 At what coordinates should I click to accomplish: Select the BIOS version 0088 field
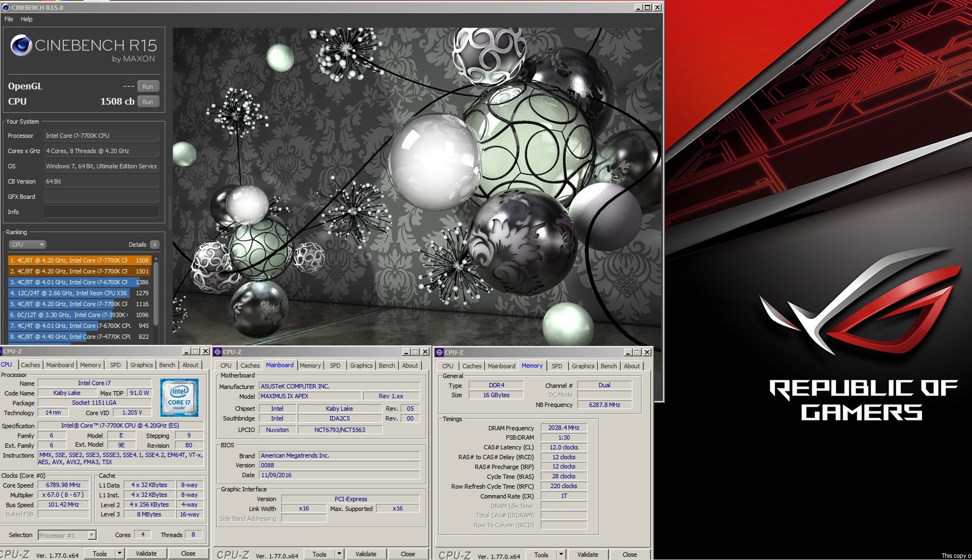click(340, 465)
